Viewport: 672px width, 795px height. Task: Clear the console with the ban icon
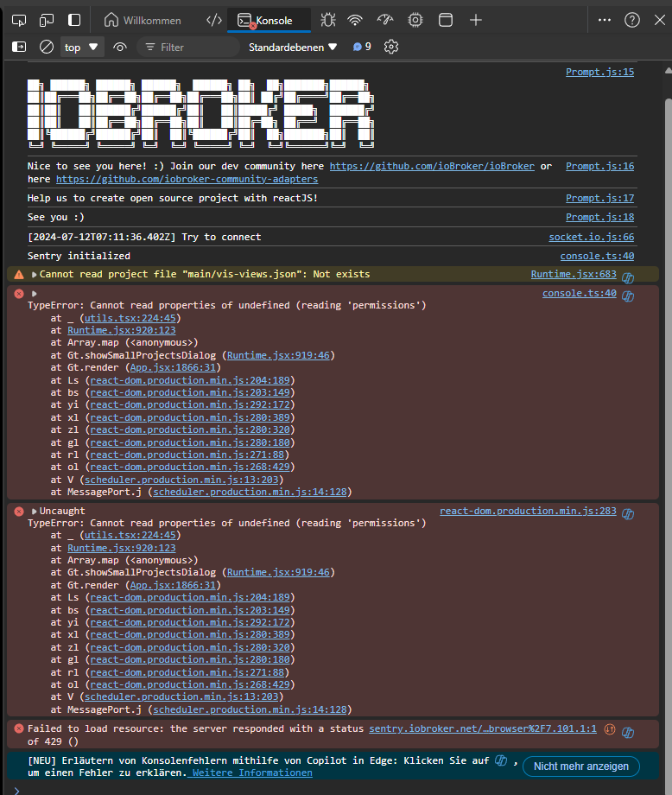47,47
